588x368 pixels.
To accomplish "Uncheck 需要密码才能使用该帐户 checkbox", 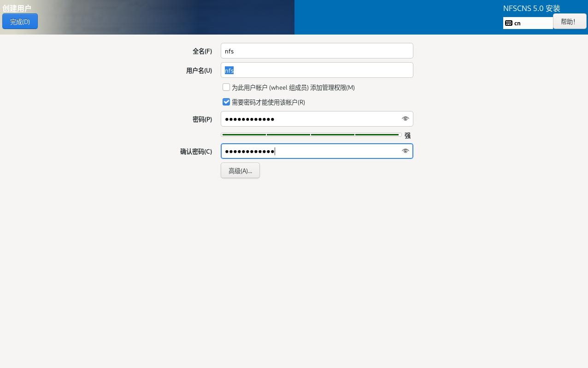I will coord(226,102).
